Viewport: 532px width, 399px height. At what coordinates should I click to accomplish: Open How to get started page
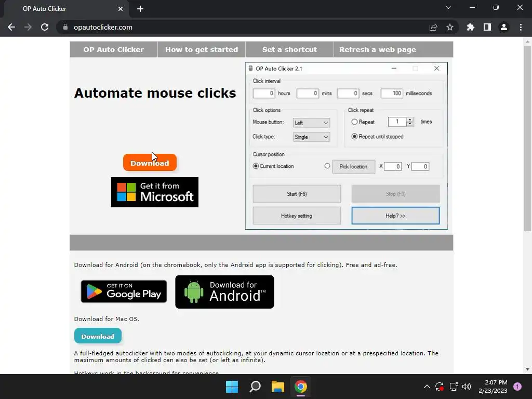tap(202, 49)
